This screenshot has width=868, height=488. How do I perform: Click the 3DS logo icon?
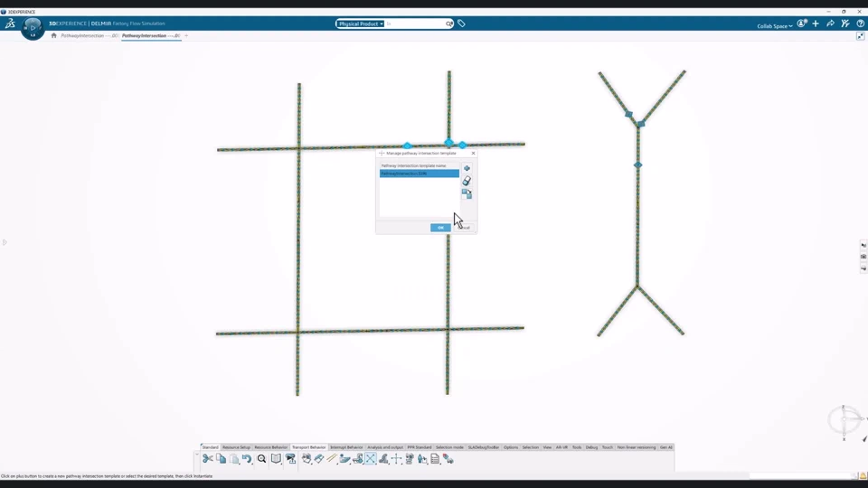[10, 23]
